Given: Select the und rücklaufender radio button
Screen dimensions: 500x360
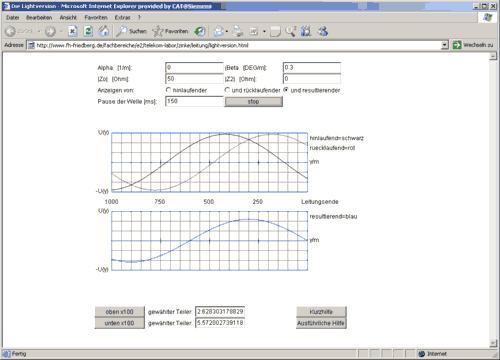Looking at the screenshot, I should pos(227,90).
